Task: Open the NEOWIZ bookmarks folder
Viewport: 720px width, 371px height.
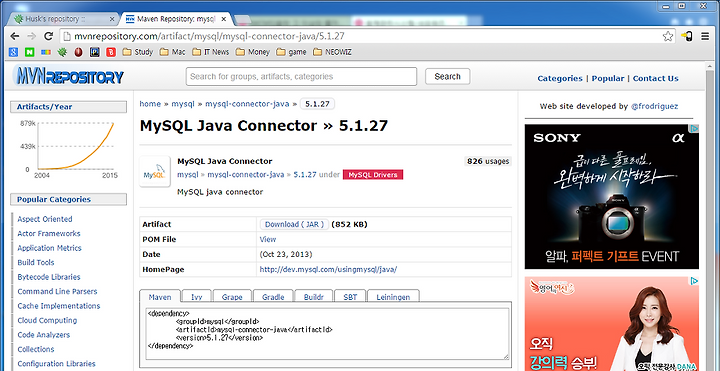Action: tap(332, 52)
